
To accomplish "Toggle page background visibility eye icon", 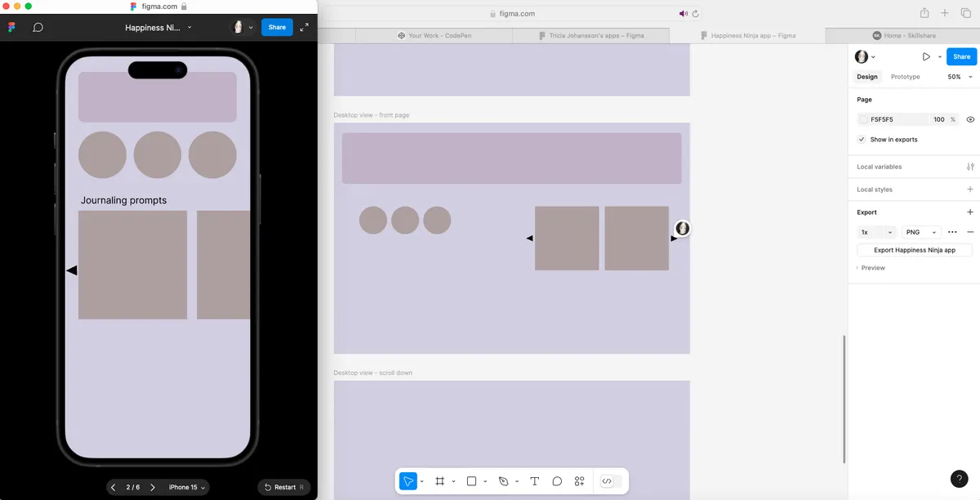I will point(970,119).
